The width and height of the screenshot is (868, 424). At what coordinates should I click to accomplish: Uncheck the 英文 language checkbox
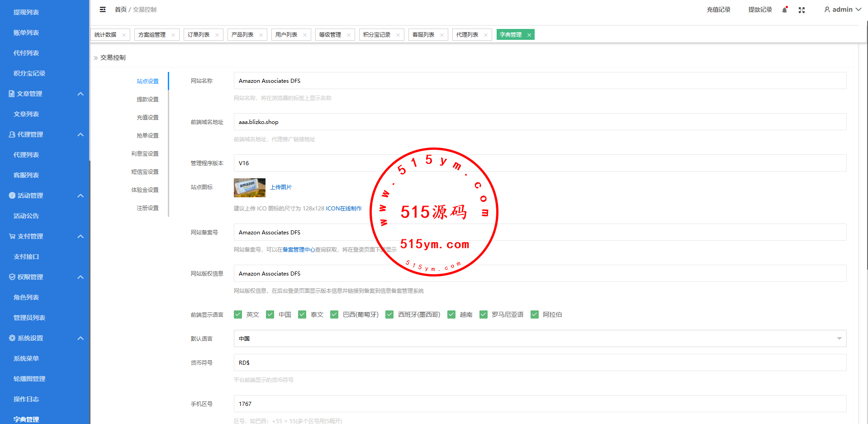[x=238, y=314]
